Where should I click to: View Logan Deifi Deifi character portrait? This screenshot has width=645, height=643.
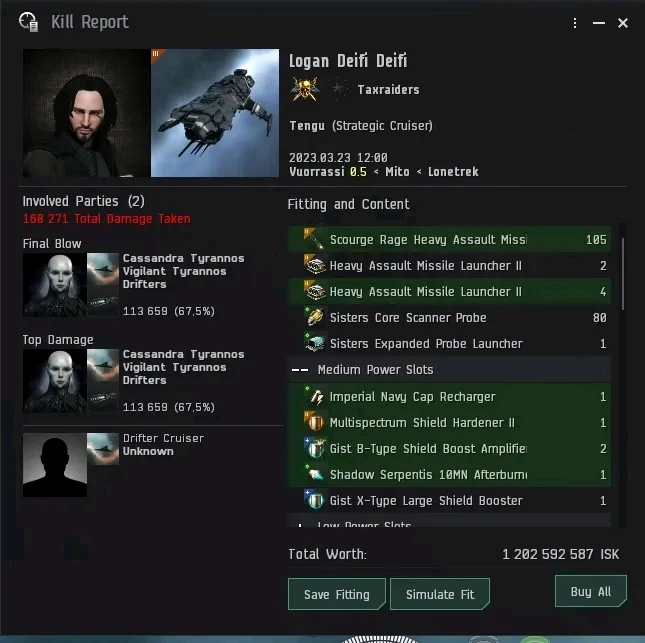pyautogui.click(x=87, y=113)
